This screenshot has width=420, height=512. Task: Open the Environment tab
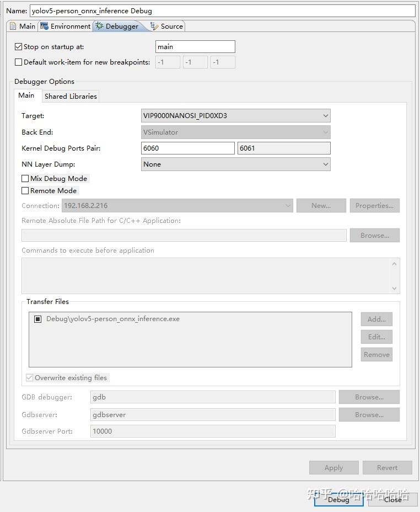(x=65, y=26)
